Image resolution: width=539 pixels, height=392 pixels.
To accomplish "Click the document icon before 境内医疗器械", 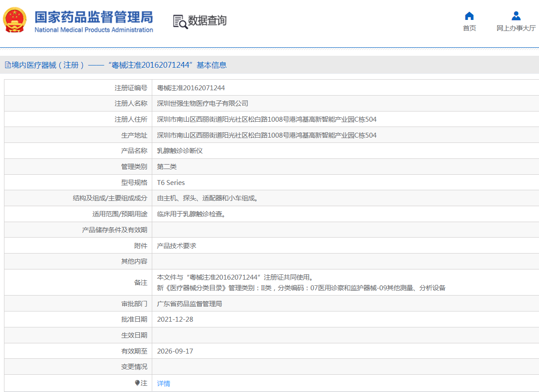I will tap(8, 65).
